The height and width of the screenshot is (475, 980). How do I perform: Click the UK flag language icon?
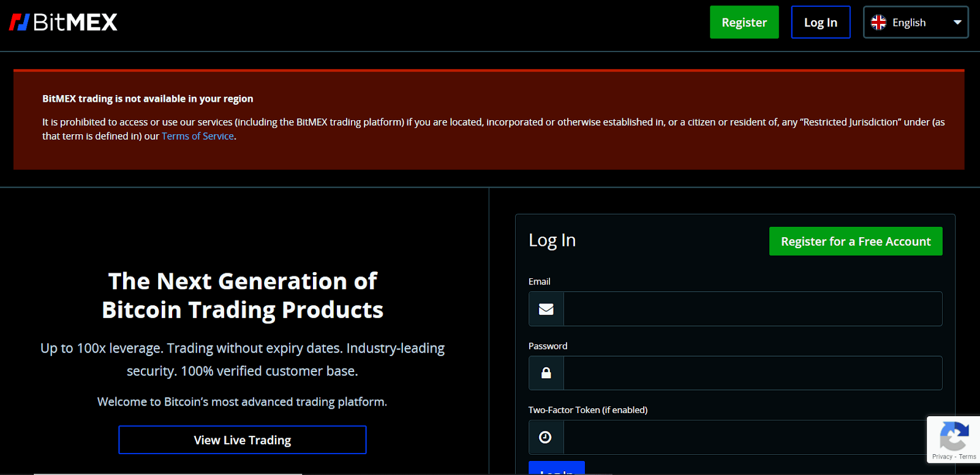(x=878, y=23)
